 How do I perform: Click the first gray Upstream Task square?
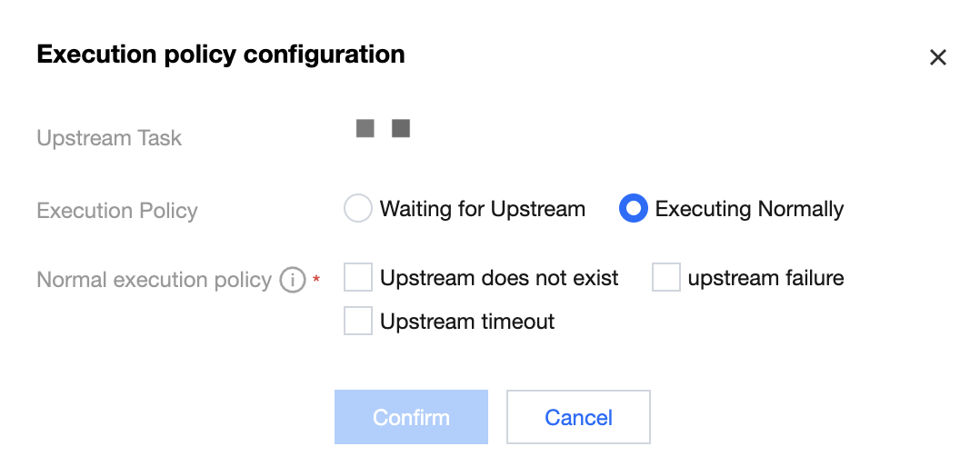tap(365, 128)
